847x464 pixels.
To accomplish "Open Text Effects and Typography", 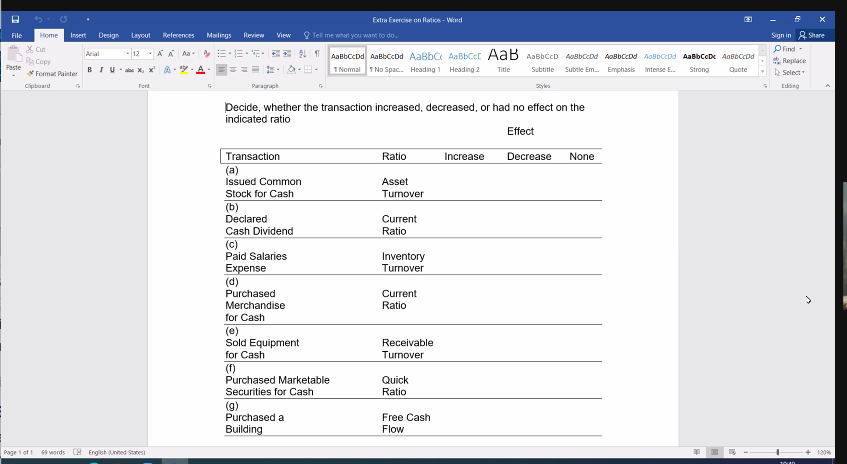I will tap(169, 70).
